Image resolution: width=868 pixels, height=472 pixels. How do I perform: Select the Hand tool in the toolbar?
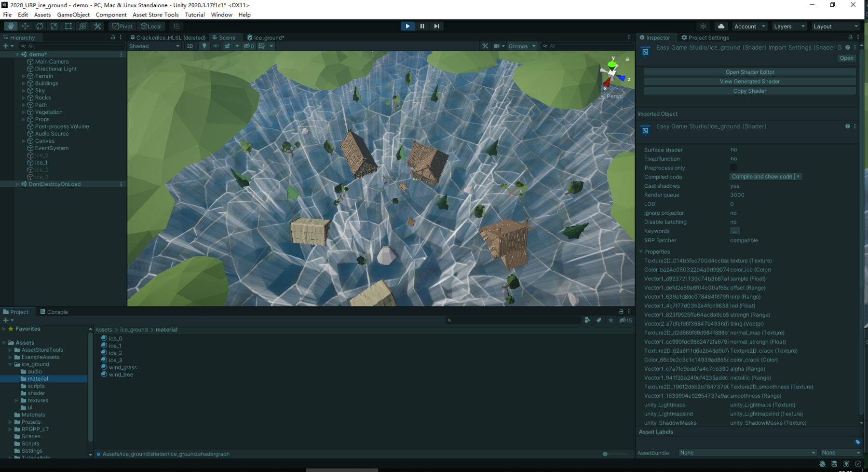click(11, 26)
